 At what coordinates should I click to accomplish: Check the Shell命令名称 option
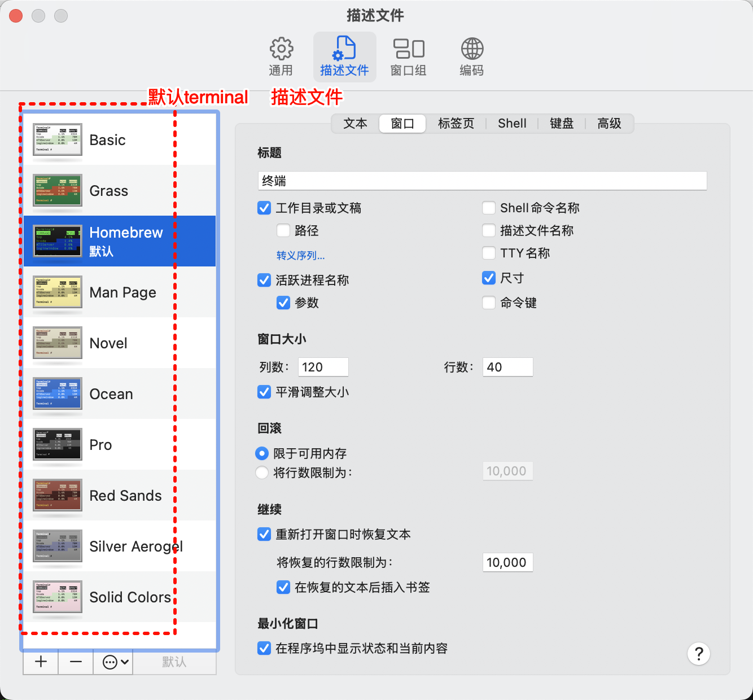click(x=488, y=208)
